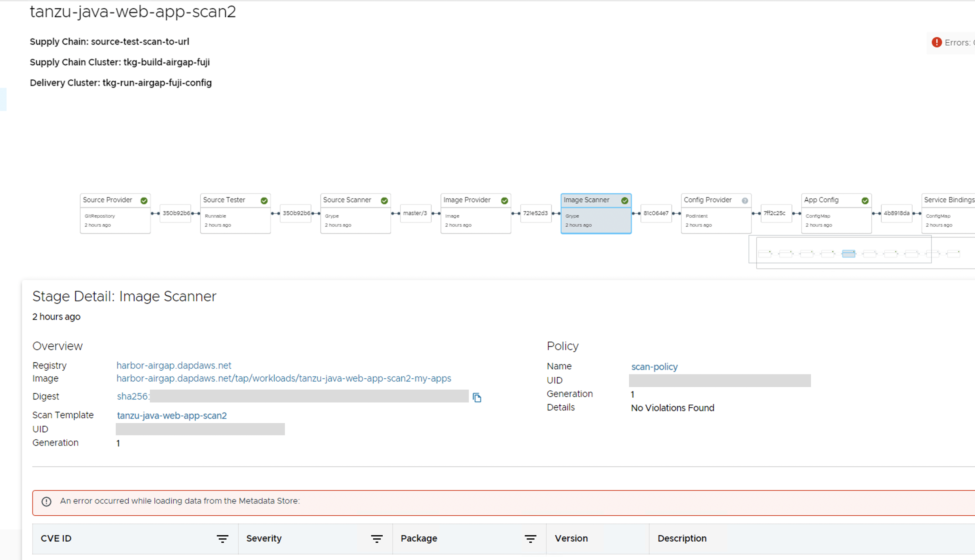
Task: Click the Image Scanner stage tab
Action: click(595, 200)
